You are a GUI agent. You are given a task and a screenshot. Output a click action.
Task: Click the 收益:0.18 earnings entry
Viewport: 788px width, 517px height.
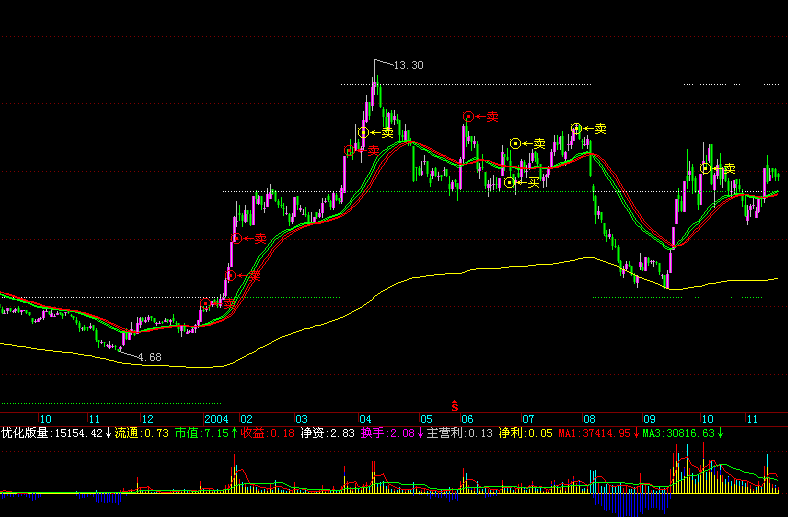tap(267, 433)
